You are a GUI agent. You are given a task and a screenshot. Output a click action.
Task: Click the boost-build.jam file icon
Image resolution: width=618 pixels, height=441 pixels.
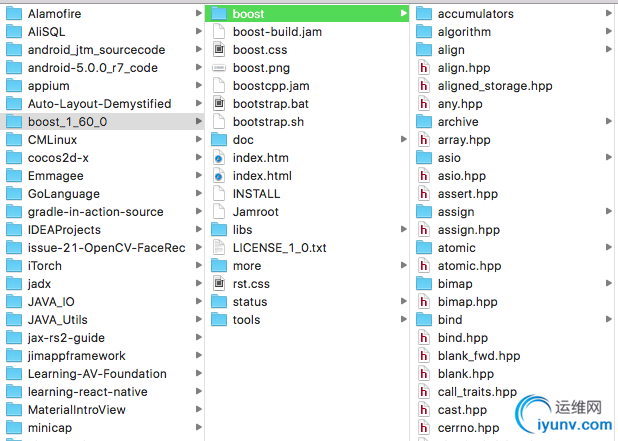(219, 32)
